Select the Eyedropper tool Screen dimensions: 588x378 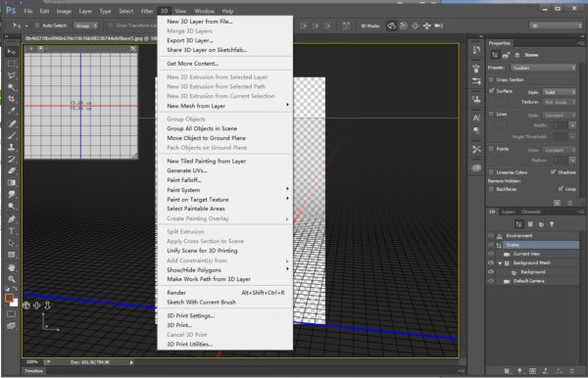pos(11,111)
